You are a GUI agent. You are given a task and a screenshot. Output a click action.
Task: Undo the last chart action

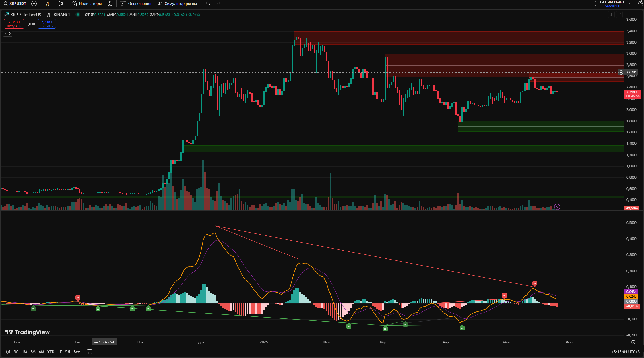pyautogui.click(x=208, y=4)
